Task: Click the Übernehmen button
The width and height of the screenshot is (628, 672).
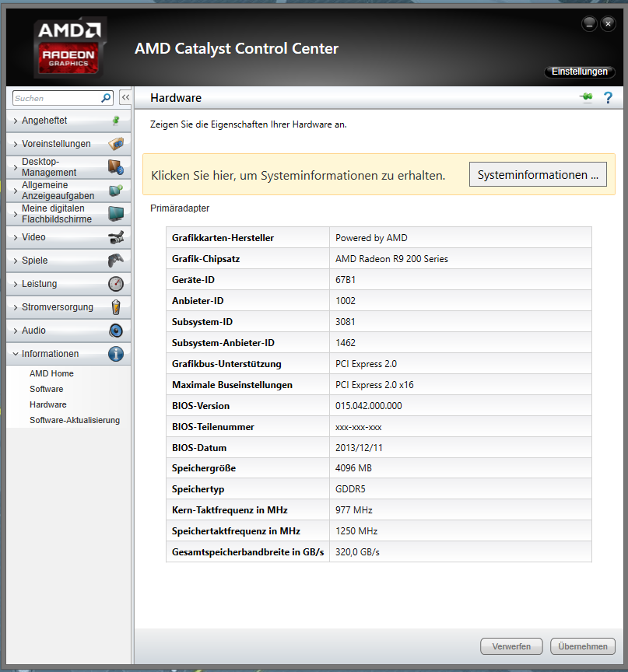Action: click(x=583, y=646)
